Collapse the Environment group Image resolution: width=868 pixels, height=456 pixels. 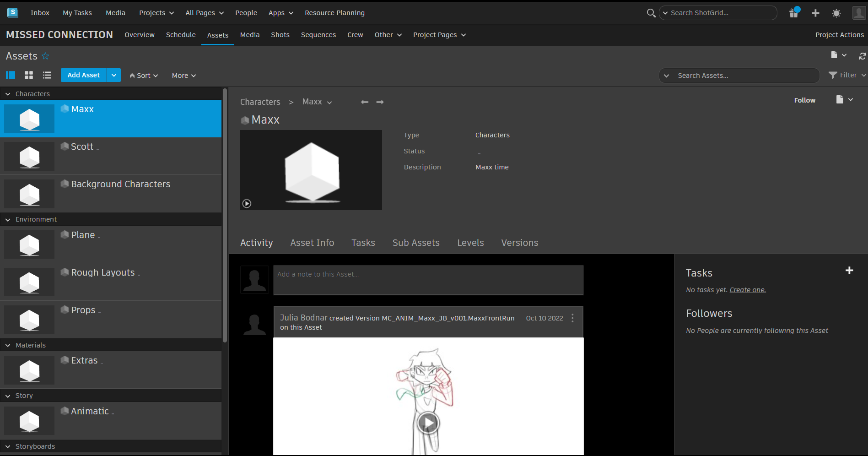[8, 220]
